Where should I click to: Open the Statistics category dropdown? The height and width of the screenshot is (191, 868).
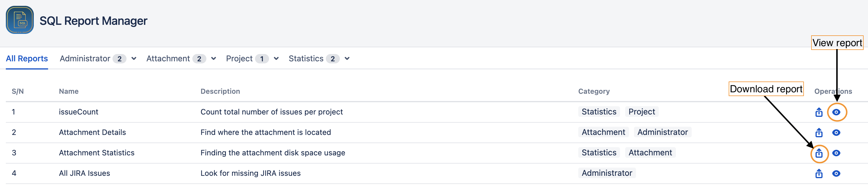347,58
